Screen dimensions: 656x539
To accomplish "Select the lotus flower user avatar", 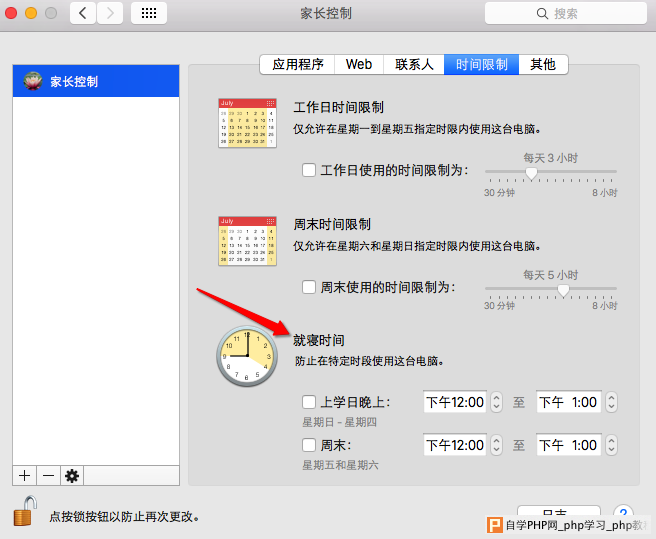I will point(33,81).
